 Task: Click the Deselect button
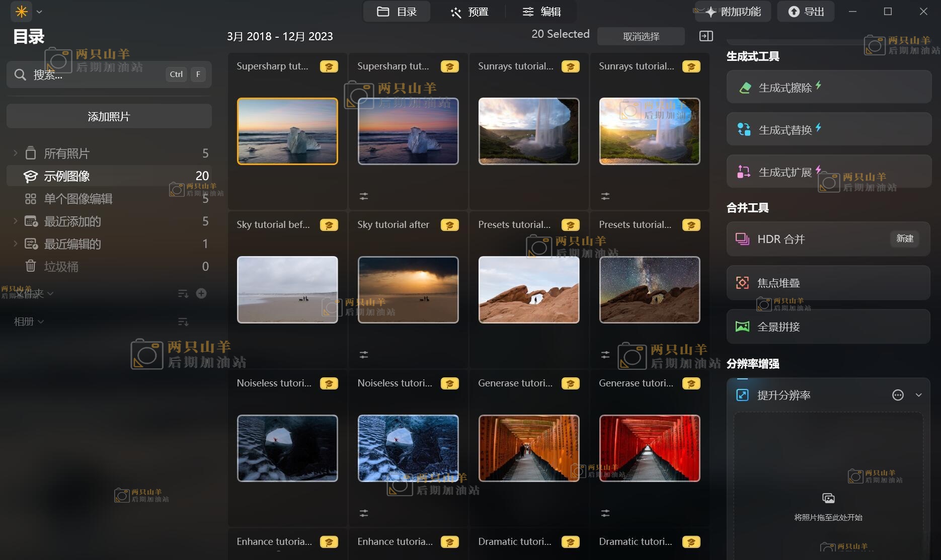click(x=641, y=36)
